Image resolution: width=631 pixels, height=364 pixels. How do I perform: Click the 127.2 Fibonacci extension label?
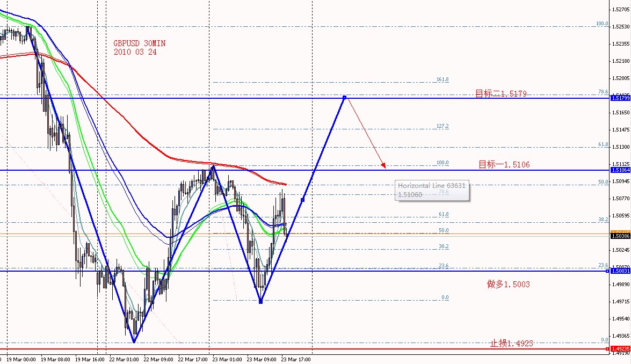[443, 126]
